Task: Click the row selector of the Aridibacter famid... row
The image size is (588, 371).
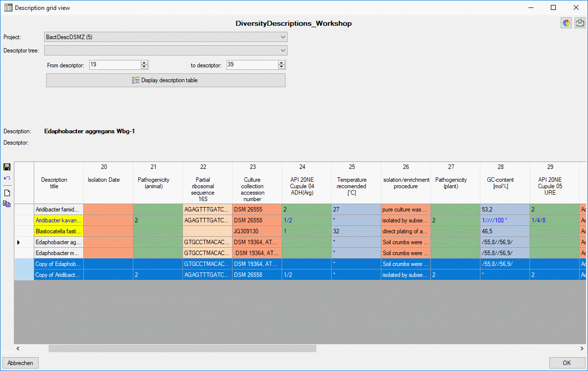Action: [x=24, y=210]
